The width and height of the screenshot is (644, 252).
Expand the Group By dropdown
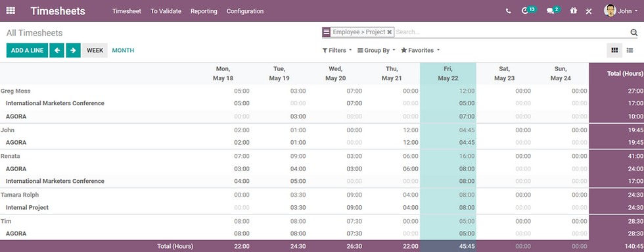(377, 50)
